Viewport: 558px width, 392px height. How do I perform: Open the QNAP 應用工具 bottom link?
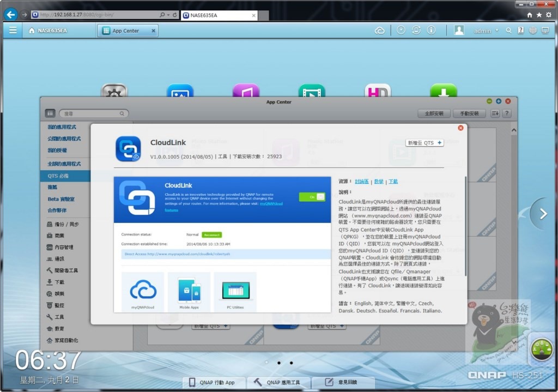pos(278,382)
